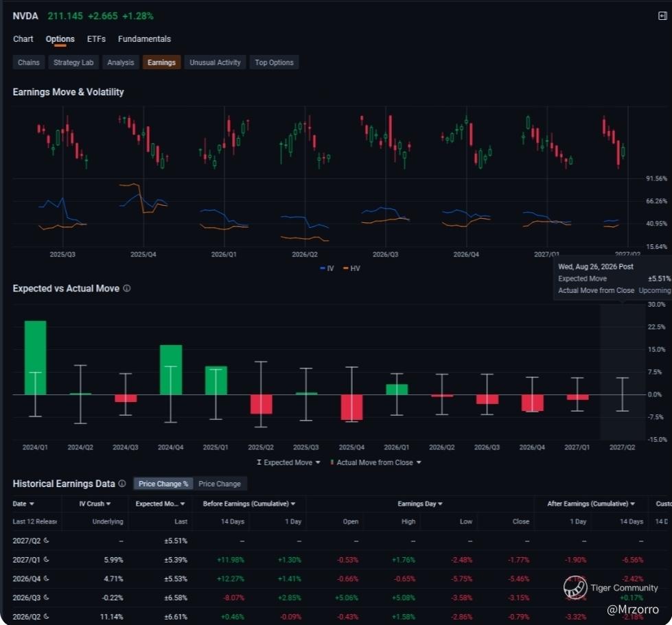Toggle the HV line in chart legend
Viewport: 672px width, 625px height.
pos(351,268)
